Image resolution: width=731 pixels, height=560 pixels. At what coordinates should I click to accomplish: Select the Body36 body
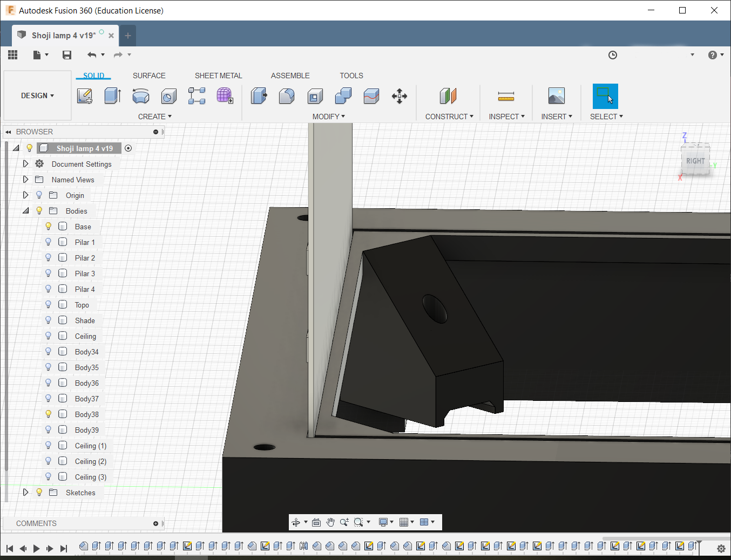tap(86, 383)
